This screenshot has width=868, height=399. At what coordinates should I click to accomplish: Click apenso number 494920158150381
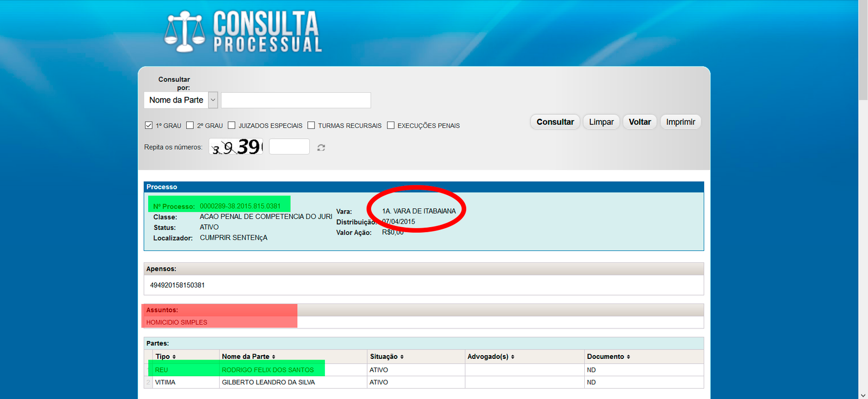pos(177,285)
